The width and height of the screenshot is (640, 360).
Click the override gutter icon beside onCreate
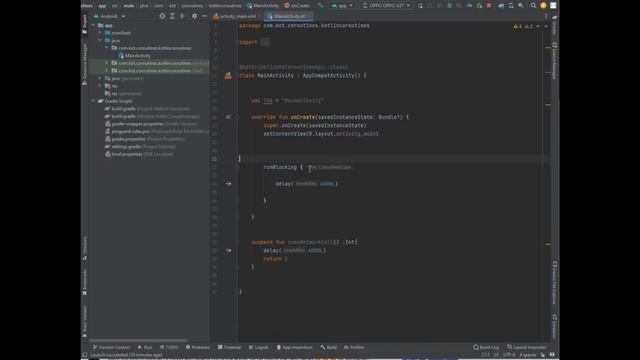coord(228,117)
